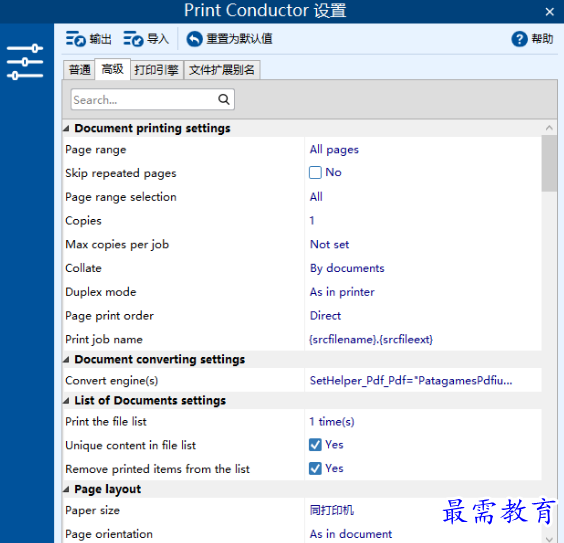564x543 pixels.
Task: Click the settings list scrollbar thumb
Action: 549,163
